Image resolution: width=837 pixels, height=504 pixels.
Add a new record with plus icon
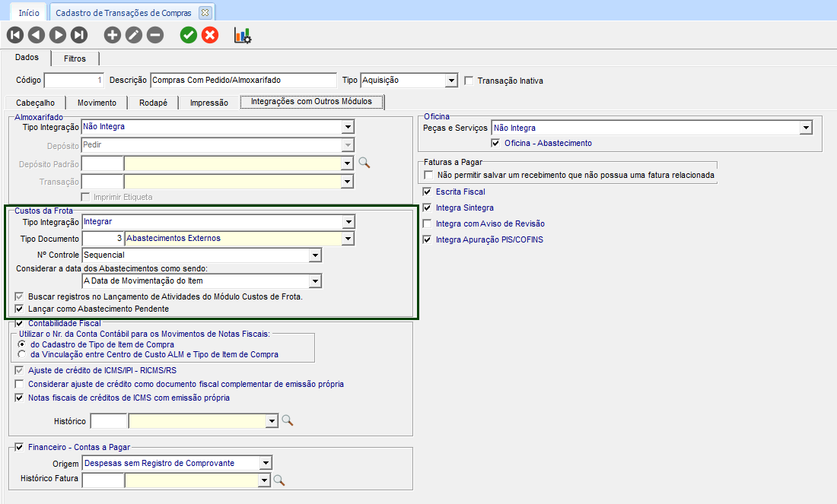112,35
